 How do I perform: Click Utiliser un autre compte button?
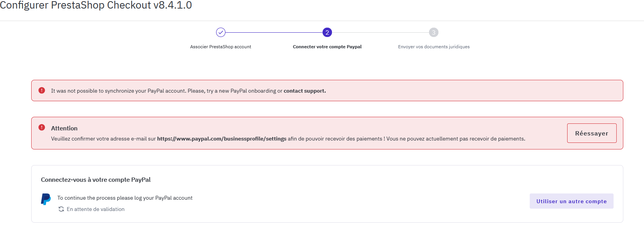pos(571,201)
